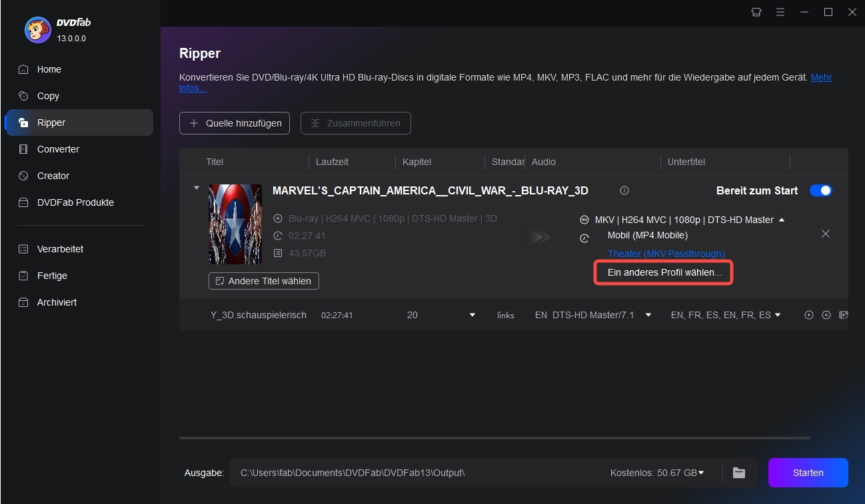This screenshot has width=865, height=504.
Task: Click the skin shirt icon in title bar
Action: click(x=756, y=12)
